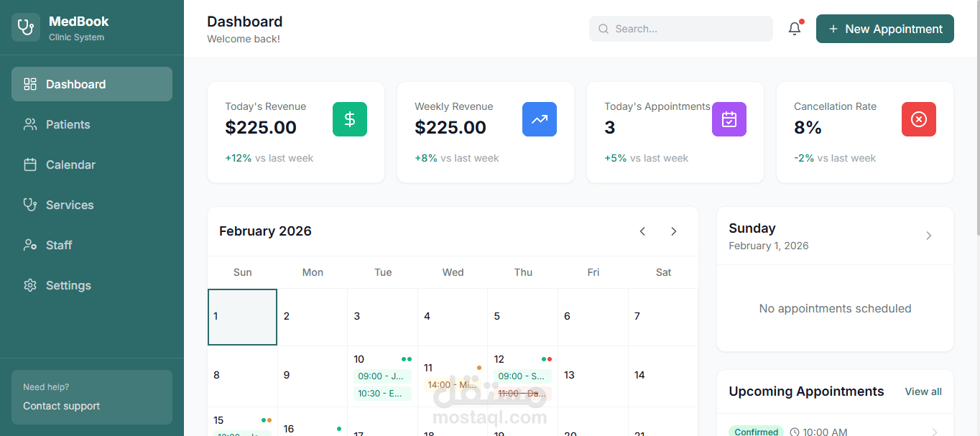Select February 5 in the calendar
The height and width of the screenshot is (436, 980).
(523, 317)
